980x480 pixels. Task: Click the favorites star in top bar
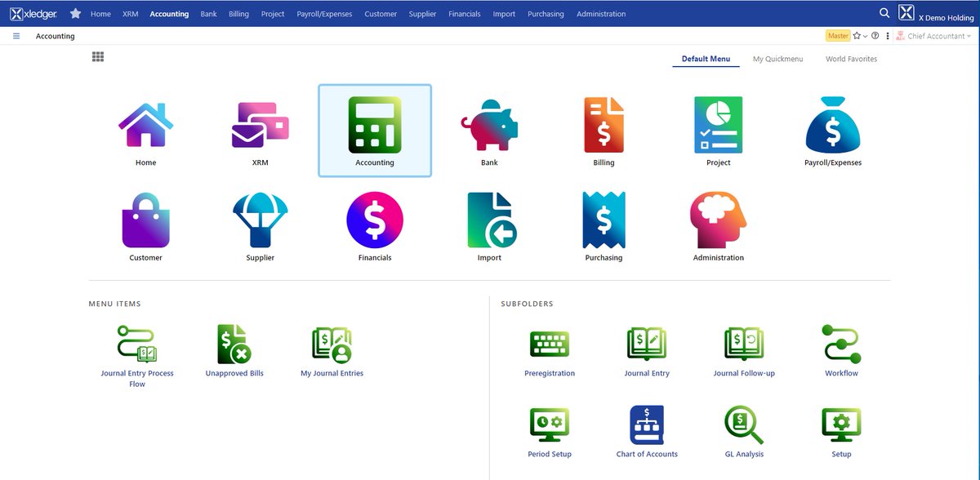click(x=76, y=13)
